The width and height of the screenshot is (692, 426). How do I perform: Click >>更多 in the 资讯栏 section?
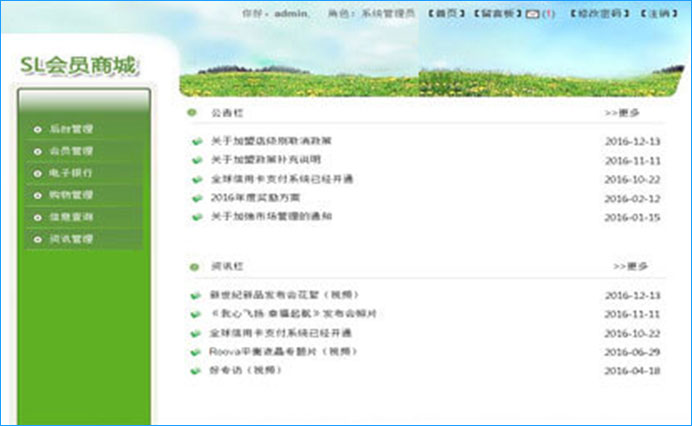[x=630, y=267]
